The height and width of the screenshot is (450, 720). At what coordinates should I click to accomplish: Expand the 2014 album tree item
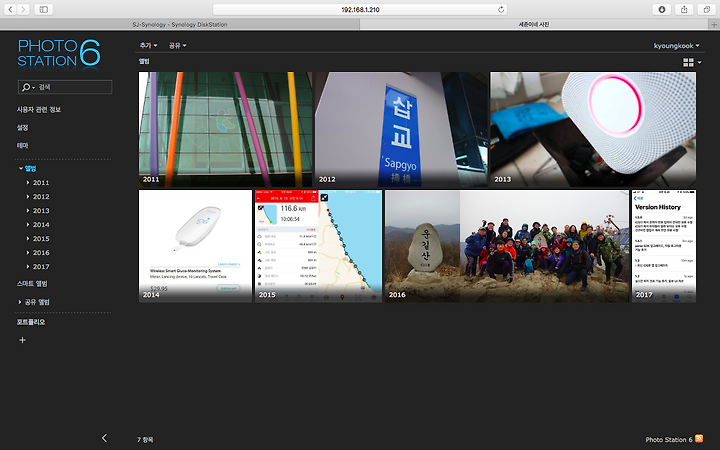click(28, 225)
